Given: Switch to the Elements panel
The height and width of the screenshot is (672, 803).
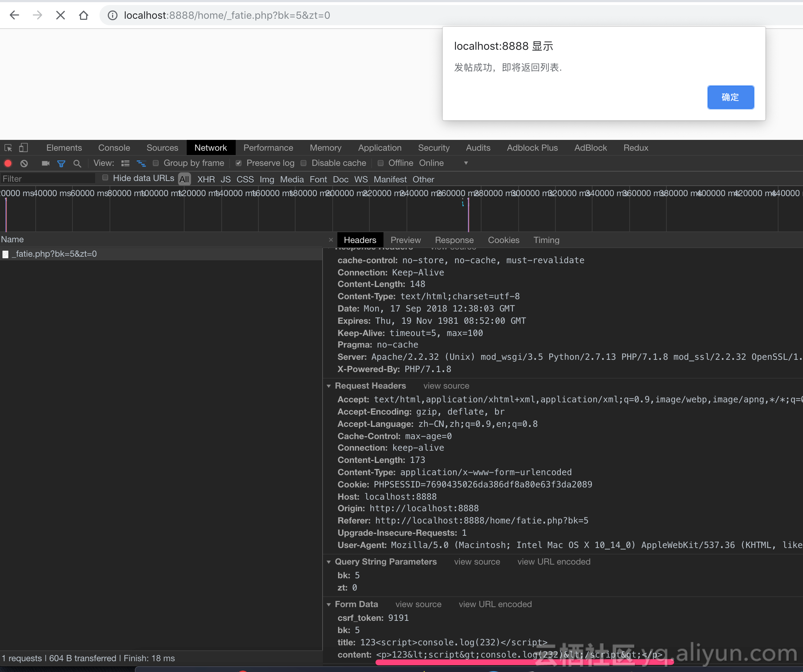Looking at the screenshot, I should click(64, 148).
